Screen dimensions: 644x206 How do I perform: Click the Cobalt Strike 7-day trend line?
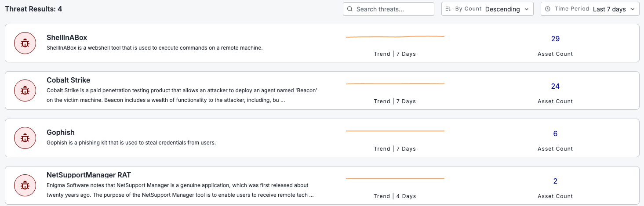click(395, 83)
